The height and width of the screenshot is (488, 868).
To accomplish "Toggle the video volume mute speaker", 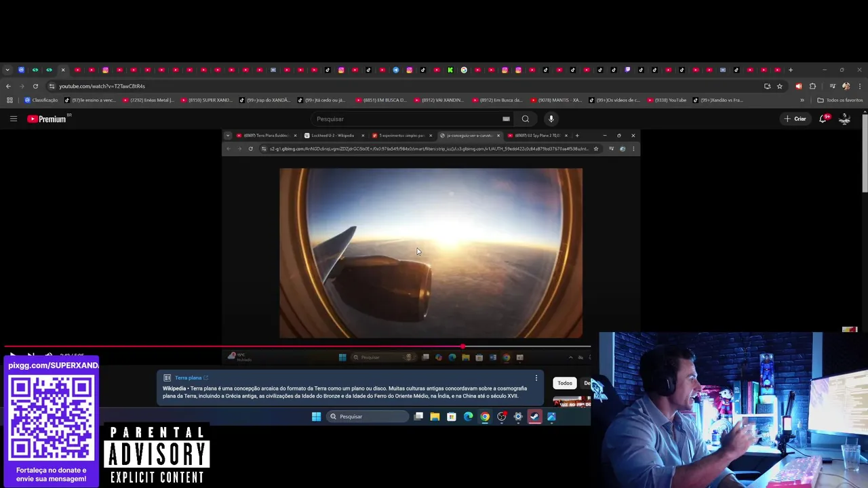I will click(x=49, y=354).
